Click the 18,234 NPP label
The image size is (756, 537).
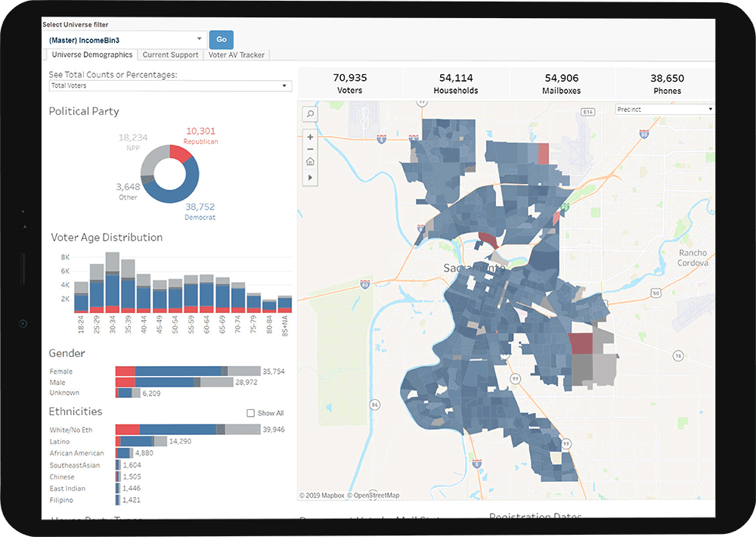133,142
